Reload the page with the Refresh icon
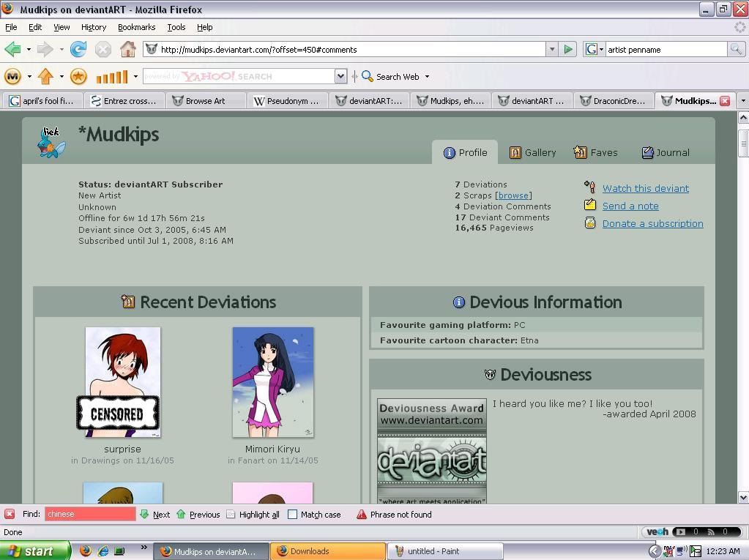This screenshot has height=560, width=749. (x=78, y=49)
